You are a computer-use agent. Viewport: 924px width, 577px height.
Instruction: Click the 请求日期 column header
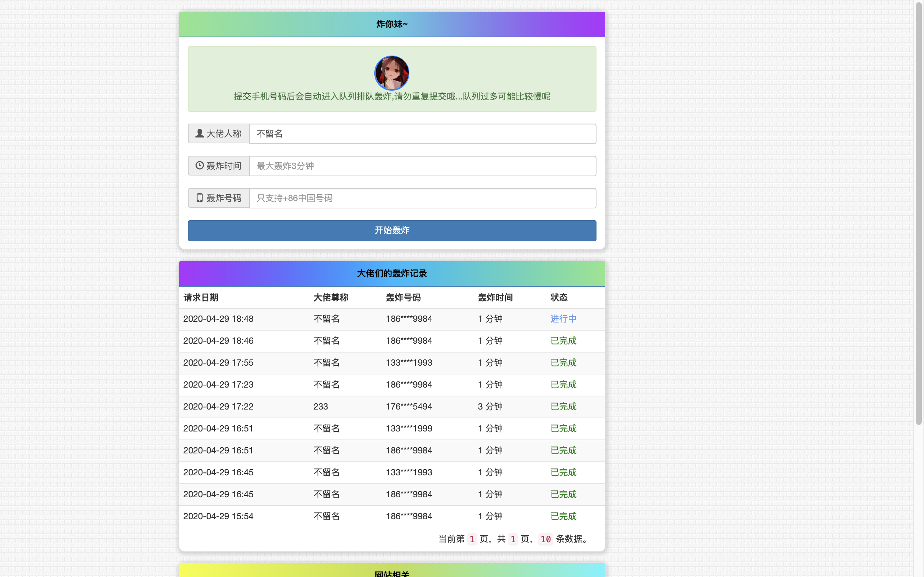201,297
